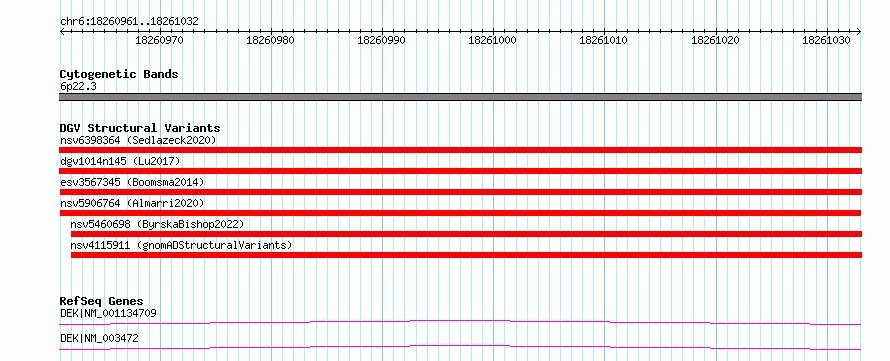
Task: Click ruler tick label 18260990
Action: tap(381, 41)
